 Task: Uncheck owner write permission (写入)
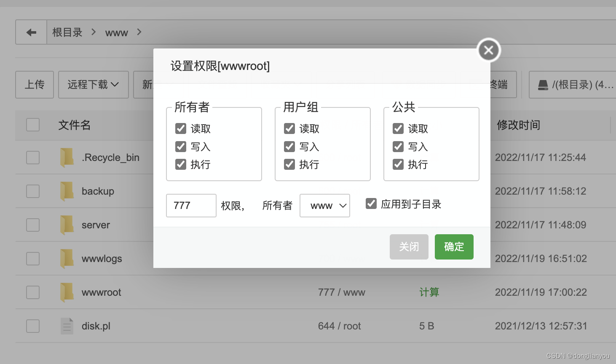[x=181, y=147]
